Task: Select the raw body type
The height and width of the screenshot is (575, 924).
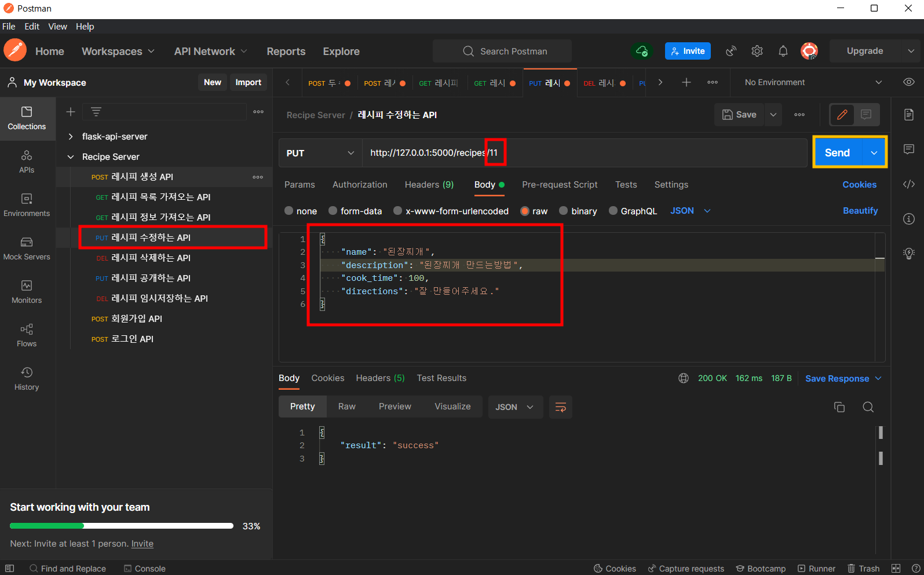Action: click(534, 211)
